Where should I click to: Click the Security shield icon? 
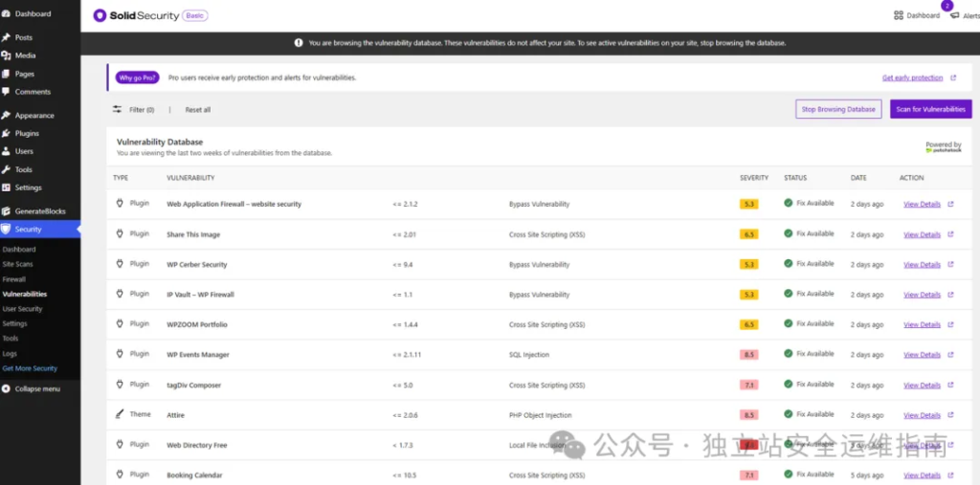(7, 230)
